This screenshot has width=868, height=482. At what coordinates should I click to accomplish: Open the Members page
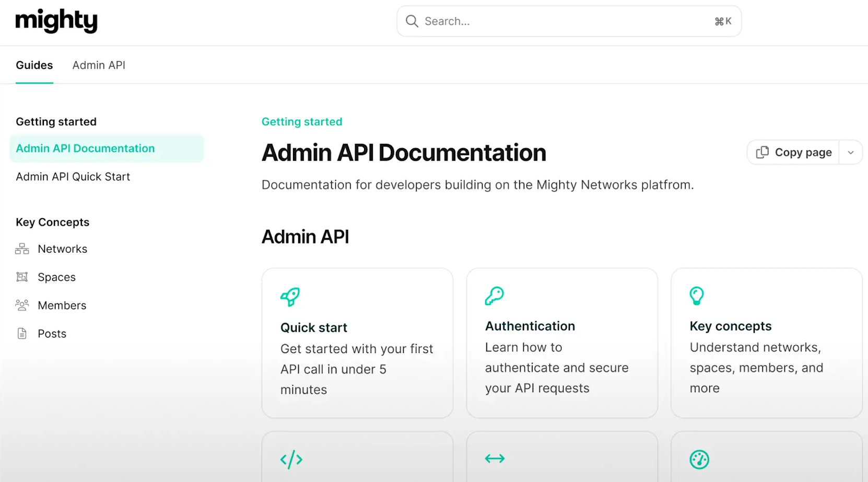[x=62, y=305]
